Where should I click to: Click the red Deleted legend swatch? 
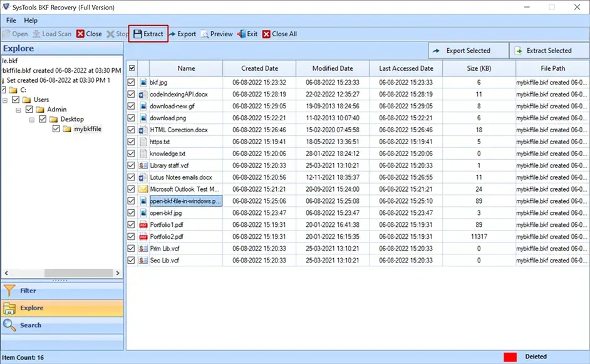510,357
